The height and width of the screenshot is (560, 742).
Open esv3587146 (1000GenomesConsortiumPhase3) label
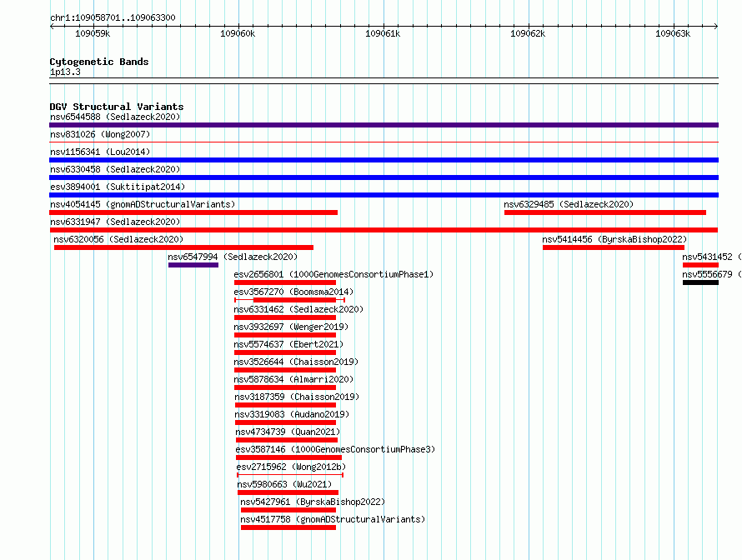coord(335,449)
